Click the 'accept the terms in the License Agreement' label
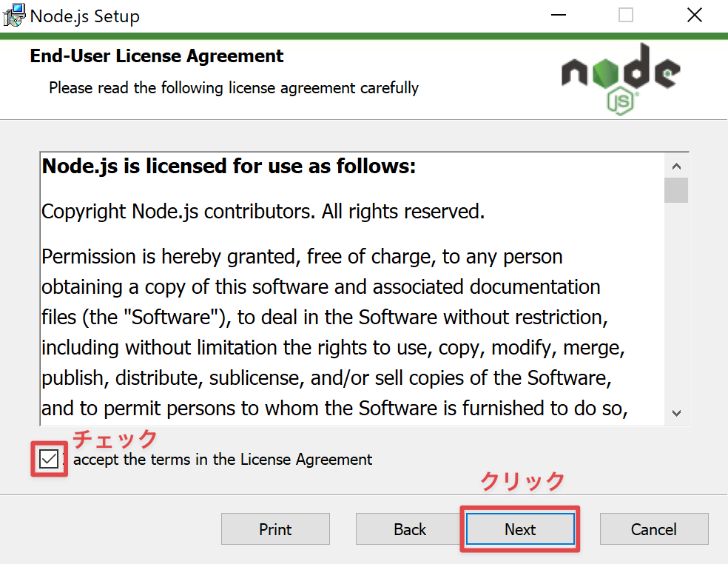This screenshot has width=728, height=564. pos(223,460)
